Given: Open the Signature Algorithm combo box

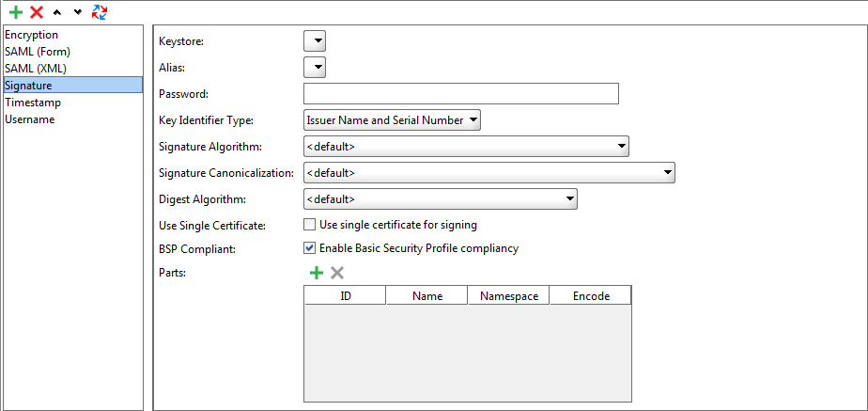Looking at the screenshot, I should click(x=466, y=147).
